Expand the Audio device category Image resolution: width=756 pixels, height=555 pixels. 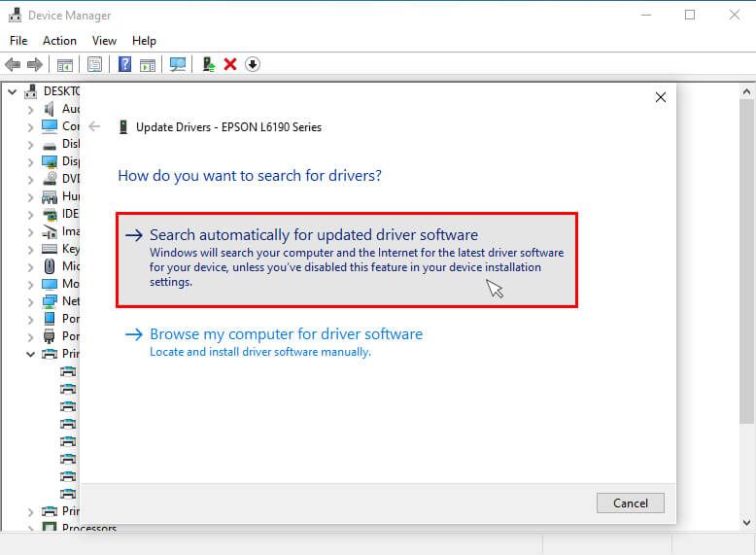(x=30, y=109)
